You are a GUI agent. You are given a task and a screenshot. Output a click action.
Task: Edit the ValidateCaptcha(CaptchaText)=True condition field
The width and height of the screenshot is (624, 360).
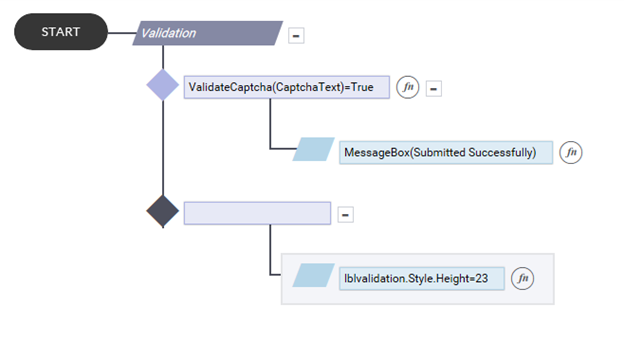click(287, 87)
